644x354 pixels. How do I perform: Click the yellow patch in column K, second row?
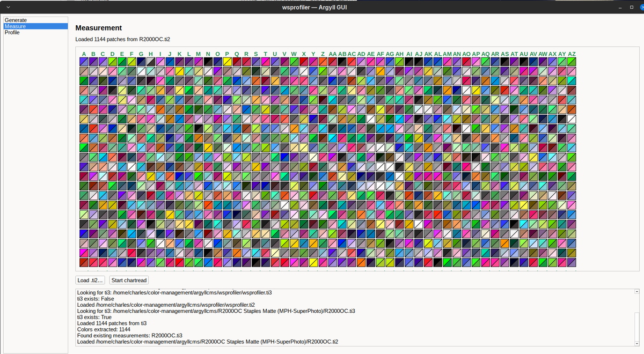180,71
